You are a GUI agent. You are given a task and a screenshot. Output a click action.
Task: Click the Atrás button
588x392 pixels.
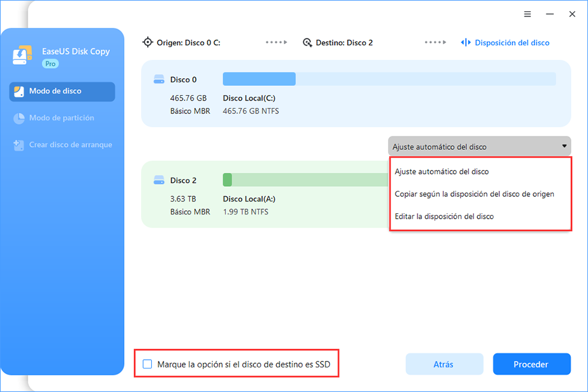(445, 364)
